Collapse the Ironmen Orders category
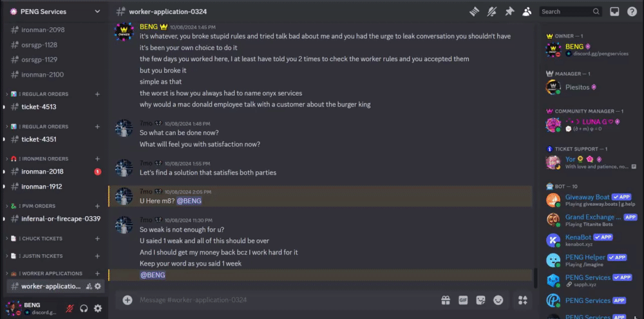 coord(45,159)
